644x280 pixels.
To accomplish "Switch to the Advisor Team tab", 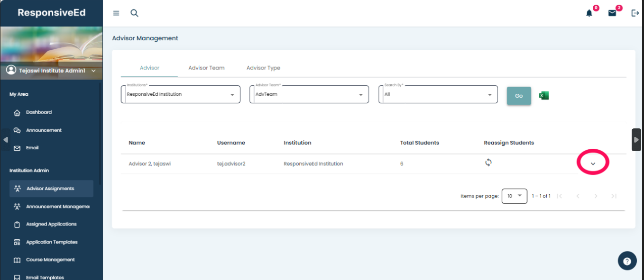I will 206,68.
